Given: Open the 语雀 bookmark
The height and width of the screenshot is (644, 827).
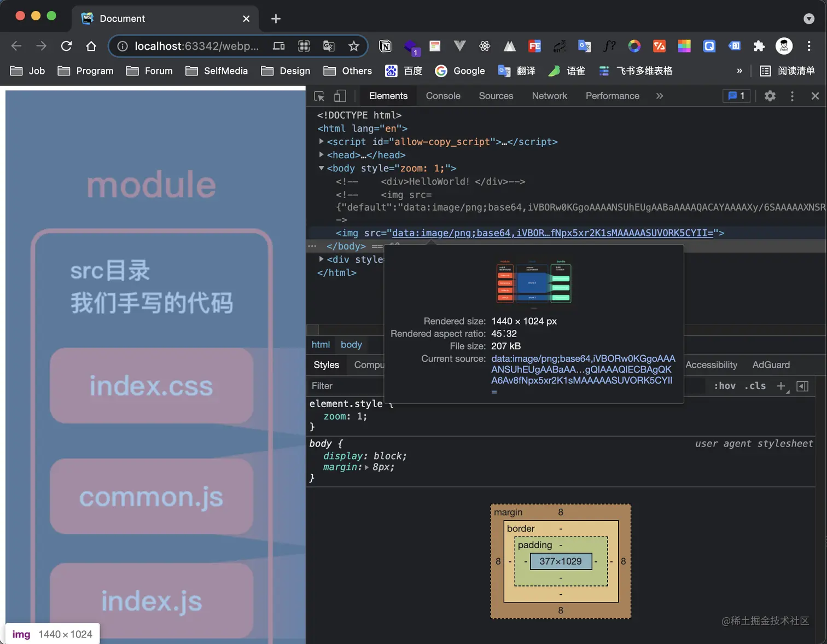Looking at the screenshot, I should click(x=567, y=71).
